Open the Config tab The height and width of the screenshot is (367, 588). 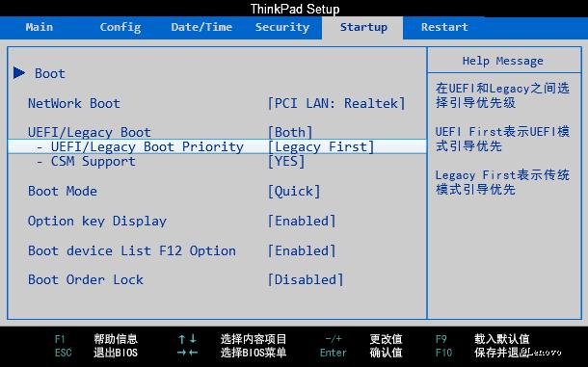(x=120, y=27)
